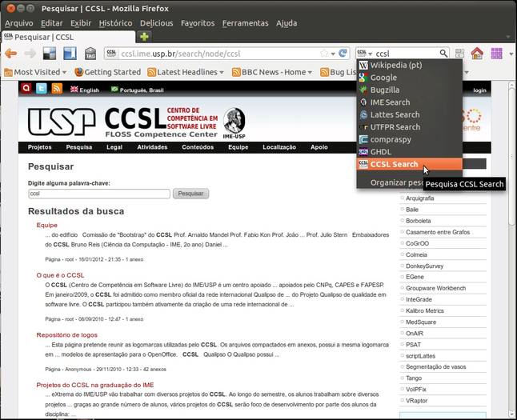Expand BBC News - Home feed

(x=272, y=72)
